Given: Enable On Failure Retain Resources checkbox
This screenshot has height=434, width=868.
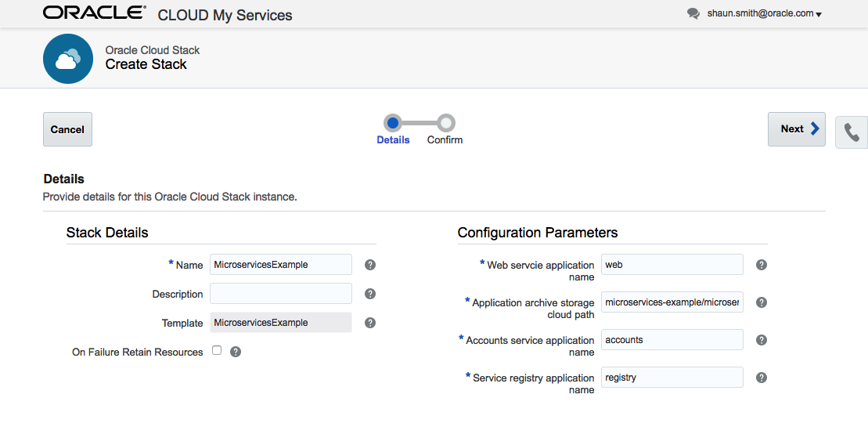Looking at the screenshot, I should [x=217, y=350].
